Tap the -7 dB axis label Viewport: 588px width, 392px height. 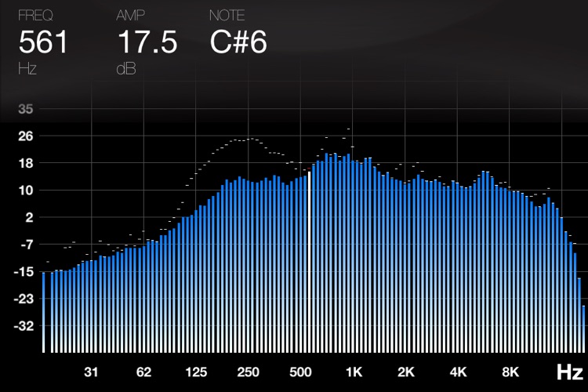point(27,245)
